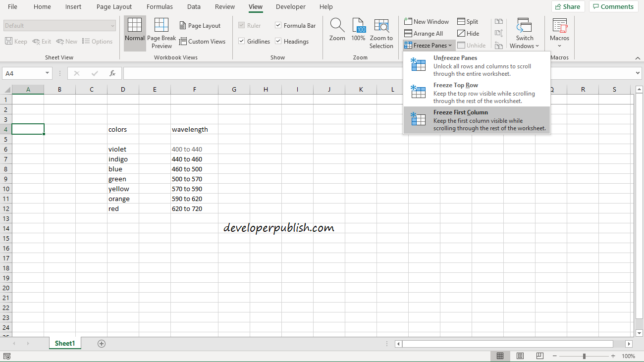Screen dimensions: 644x362
Task: Click the zoom slider in status bar
Action: (585, 356)
